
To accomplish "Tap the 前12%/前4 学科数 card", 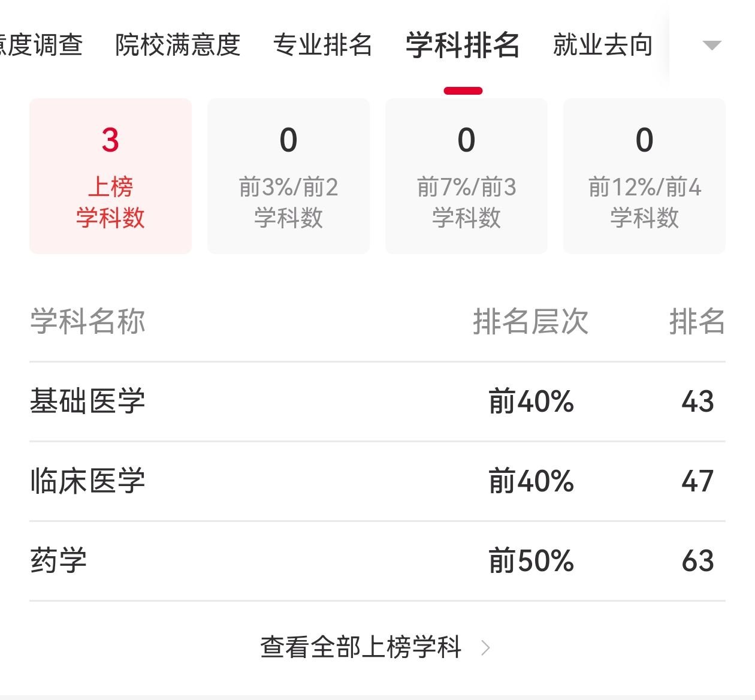I will pyautogui.click(x=644, y=176).
